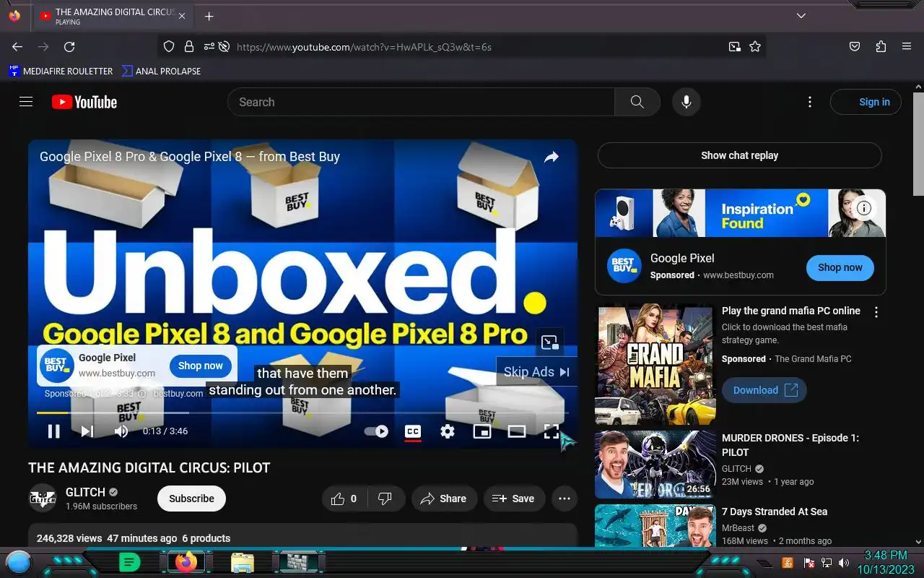Open the ad info icon on banner
This screenshot has width=924, height=578.
[864, 208]
